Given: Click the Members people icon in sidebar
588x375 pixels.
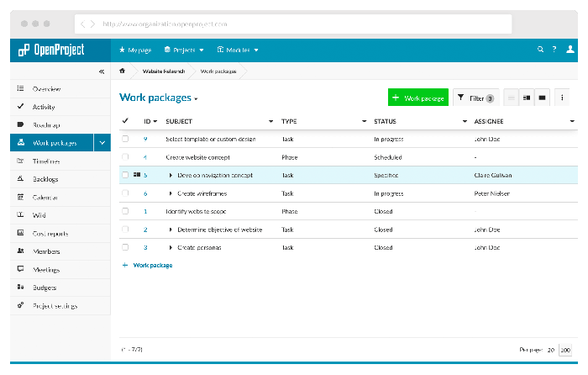Looking at the screenshot, I should [21, 251].
